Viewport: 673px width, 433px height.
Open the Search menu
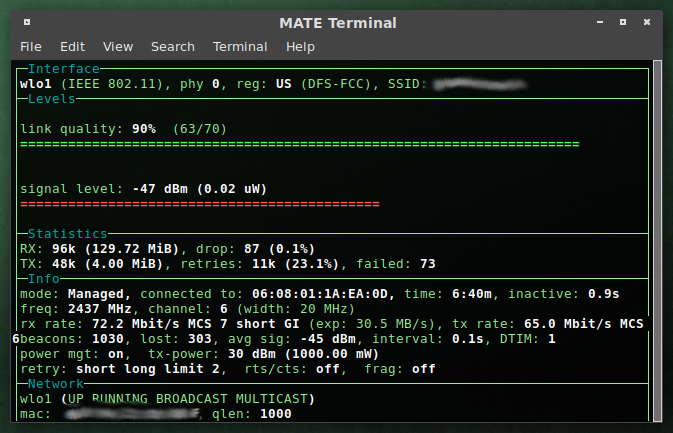click(x=173, y=46)
